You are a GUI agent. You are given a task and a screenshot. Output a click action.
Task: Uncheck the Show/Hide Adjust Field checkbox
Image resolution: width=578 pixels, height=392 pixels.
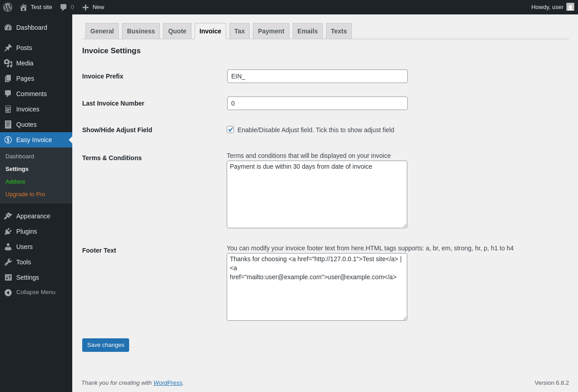click(x=230, y=129)
